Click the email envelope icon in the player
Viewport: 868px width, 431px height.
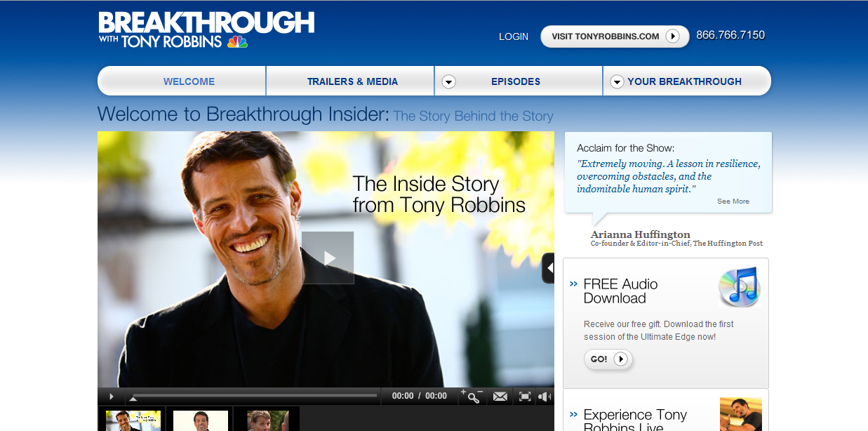click(x=500, y=397)
